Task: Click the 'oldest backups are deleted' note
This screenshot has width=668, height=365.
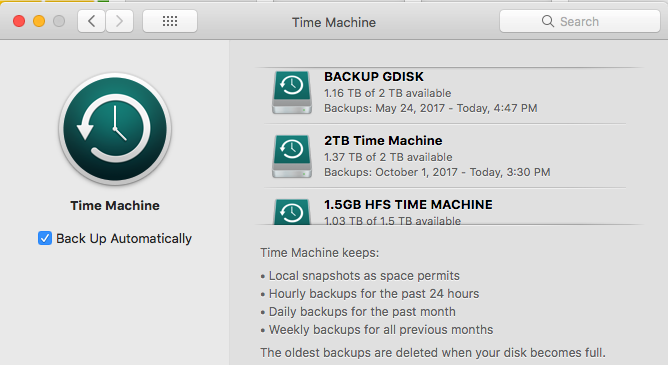Action: coord(433,353)
